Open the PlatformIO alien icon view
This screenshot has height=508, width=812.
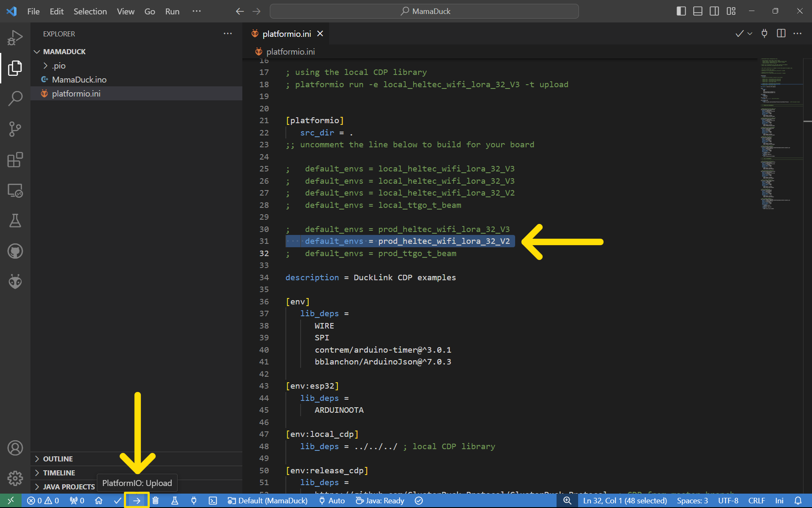point(15,282)
